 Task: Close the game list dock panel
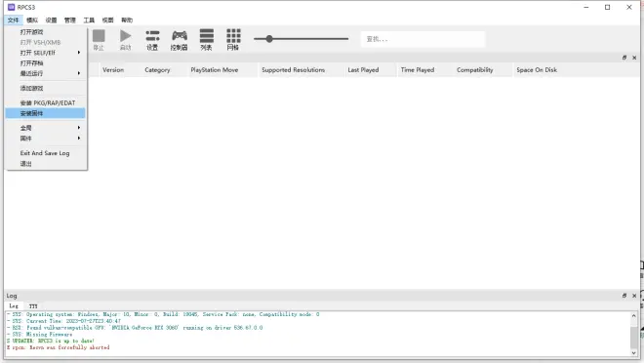(634, 58)
